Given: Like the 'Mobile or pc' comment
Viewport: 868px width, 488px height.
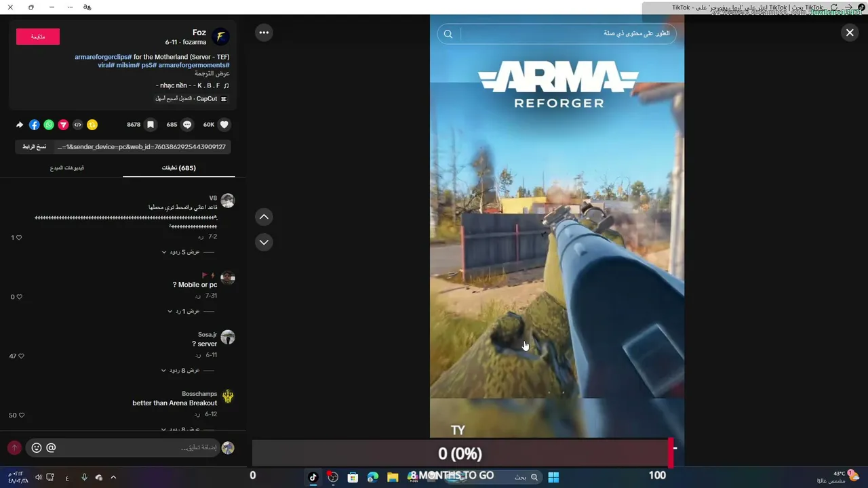Looking at the screenshot, I should (x=19, y=297).
